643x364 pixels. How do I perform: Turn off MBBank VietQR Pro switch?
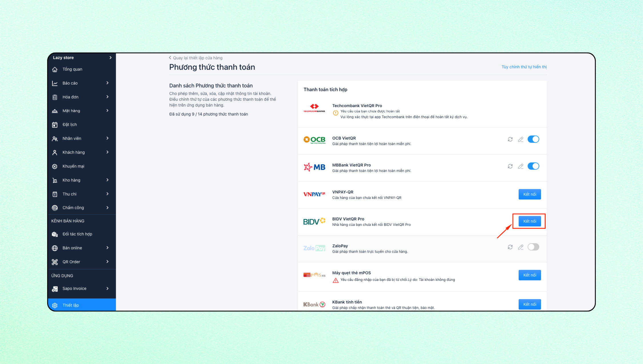pyautogui.click(x=533, y=166)
